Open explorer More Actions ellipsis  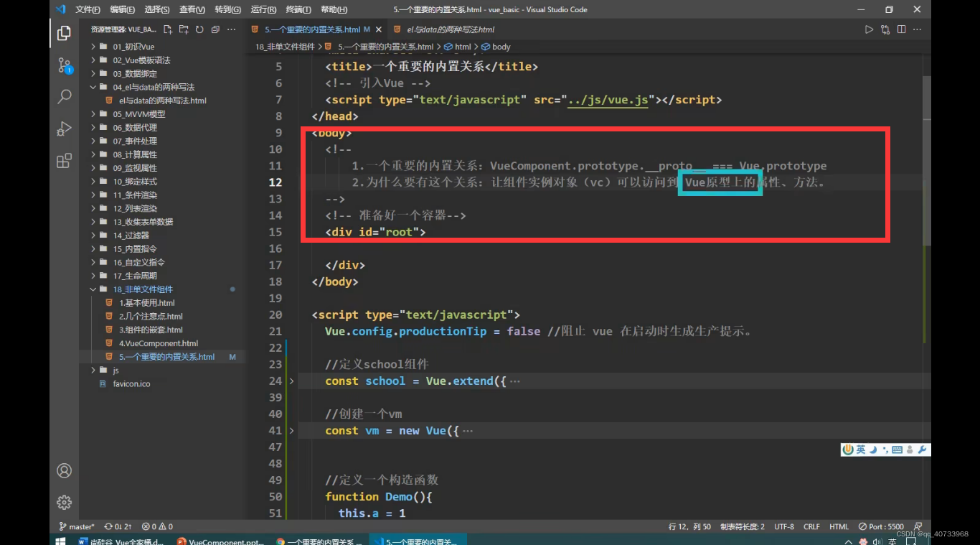[231, 29]
